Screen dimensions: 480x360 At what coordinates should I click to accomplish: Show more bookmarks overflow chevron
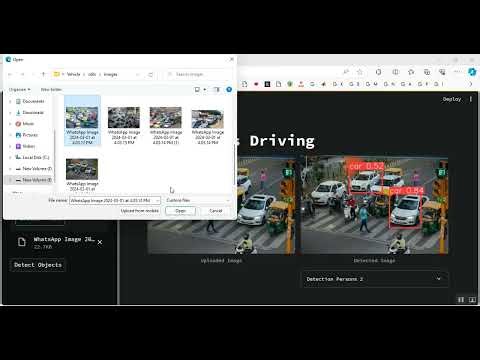(x=471, y=84)
